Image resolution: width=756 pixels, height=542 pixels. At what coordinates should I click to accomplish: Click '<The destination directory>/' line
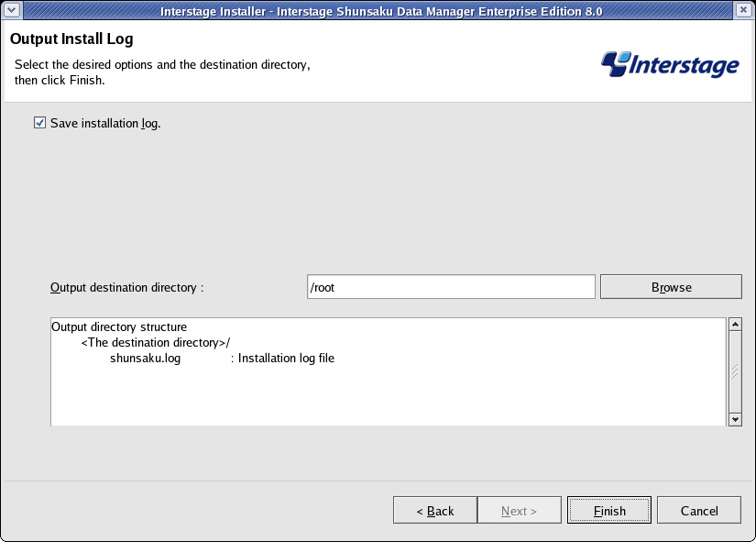coord(156,342)
